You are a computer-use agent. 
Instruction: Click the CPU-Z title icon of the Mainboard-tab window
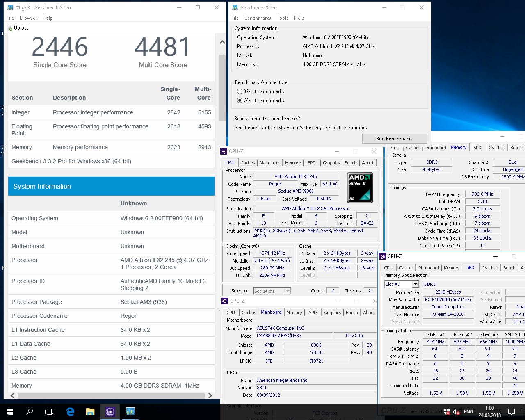[225, 301]
